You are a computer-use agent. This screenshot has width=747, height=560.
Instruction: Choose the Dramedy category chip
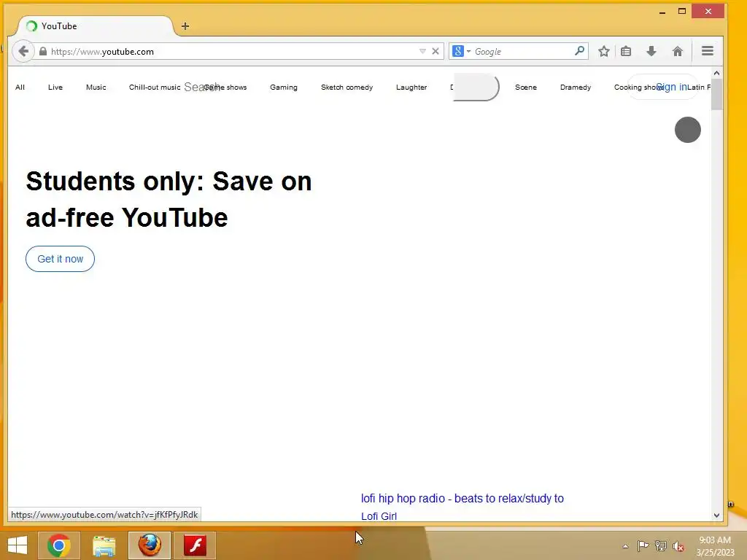(x=576, y=87)
